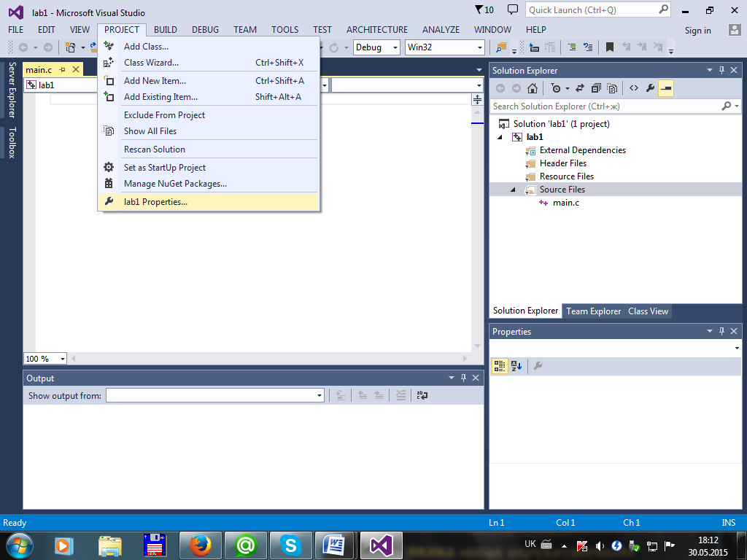Click Clear All icon in Output panel

[401, 395]
